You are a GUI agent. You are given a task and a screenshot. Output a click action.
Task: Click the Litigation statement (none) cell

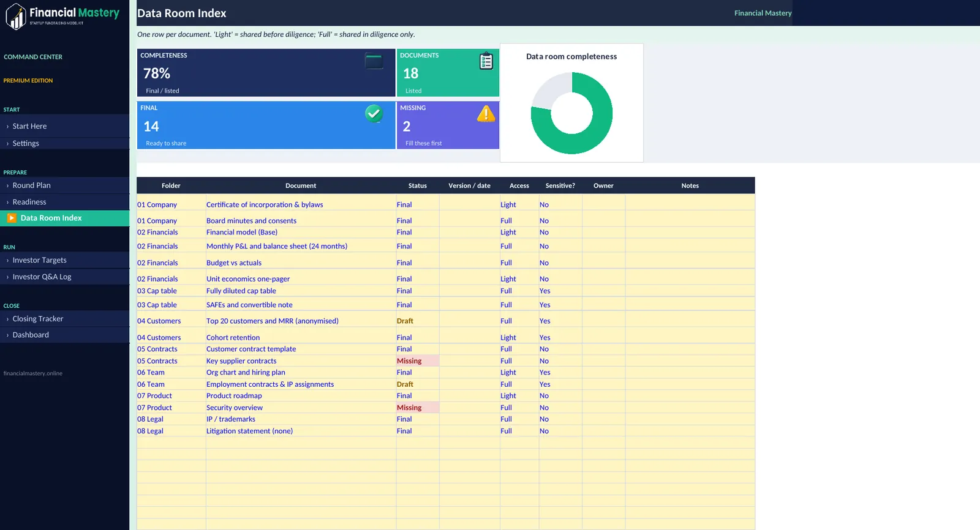click(x=301, y=431)
